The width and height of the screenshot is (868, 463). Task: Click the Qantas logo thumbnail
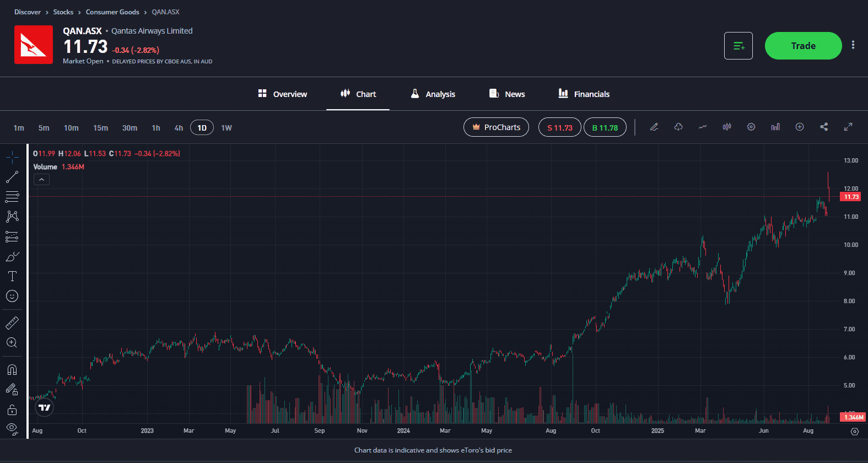point(34,45)
